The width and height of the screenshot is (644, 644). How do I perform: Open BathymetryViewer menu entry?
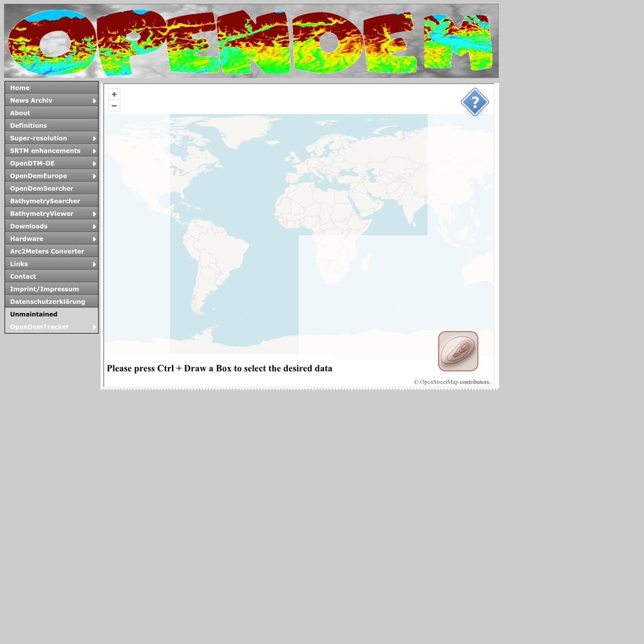coord(52,214)
